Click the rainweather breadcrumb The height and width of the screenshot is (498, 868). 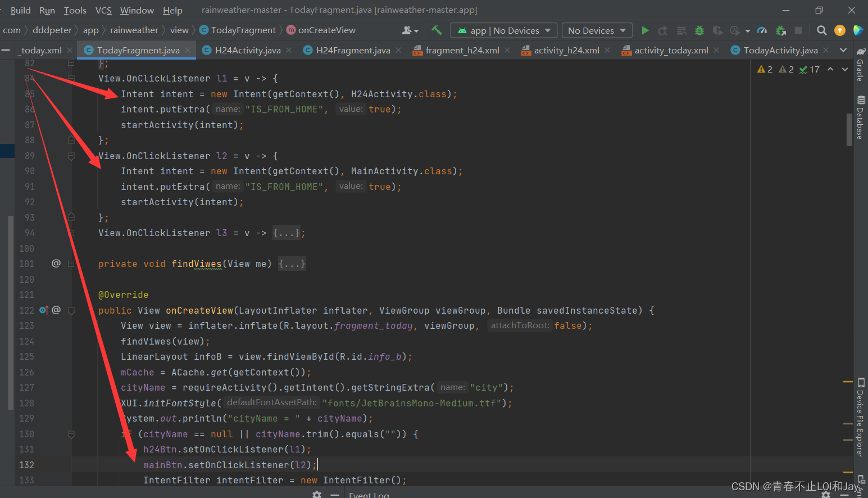pyautogui.click(x=134, y=30)
